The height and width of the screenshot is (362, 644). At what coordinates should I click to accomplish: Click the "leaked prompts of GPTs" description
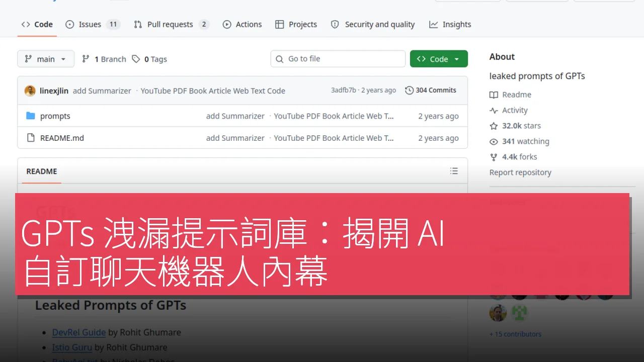(537, 76)
